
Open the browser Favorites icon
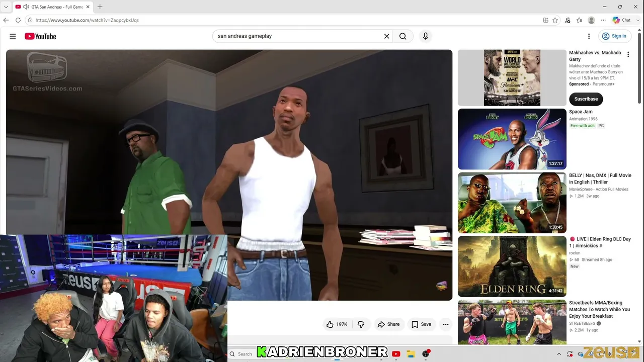click(580, 20)
